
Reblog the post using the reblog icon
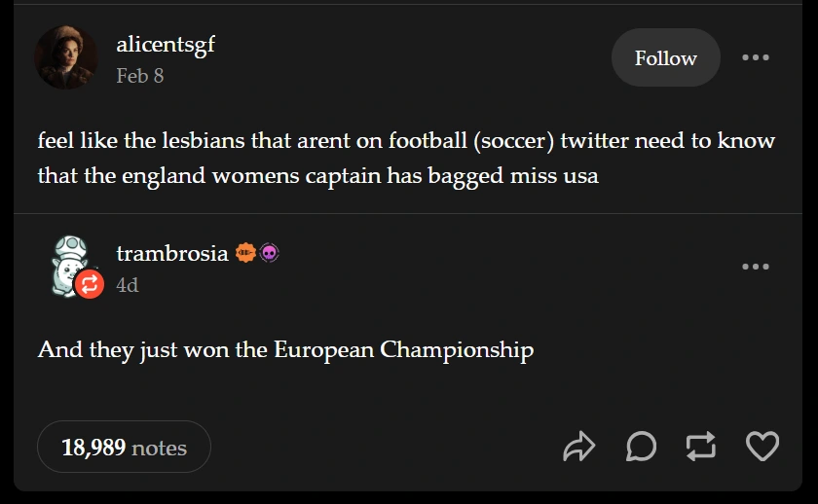coord(700,447)
